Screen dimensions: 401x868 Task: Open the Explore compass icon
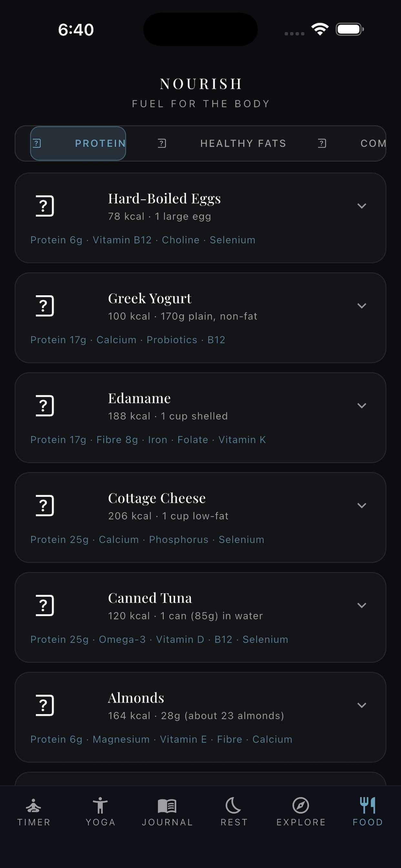(301, 806)
